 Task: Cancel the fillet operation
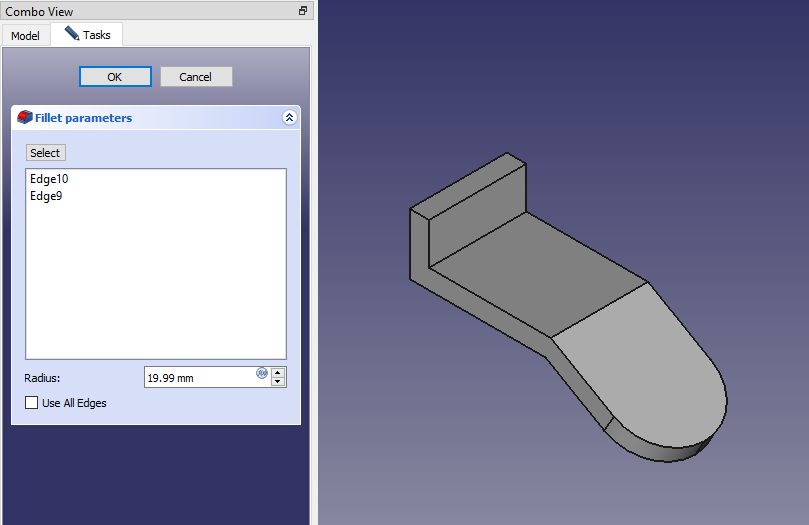[x=196, y=77]
